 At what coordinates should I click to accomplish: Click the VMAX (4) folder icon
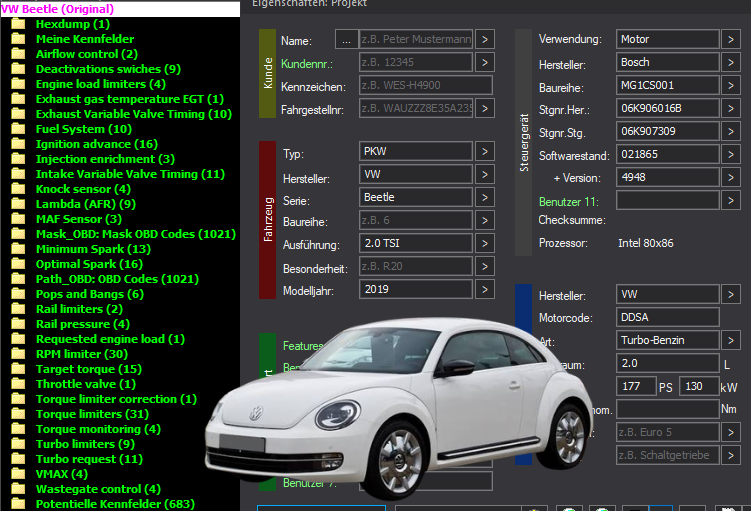click(x=18, y=474)
